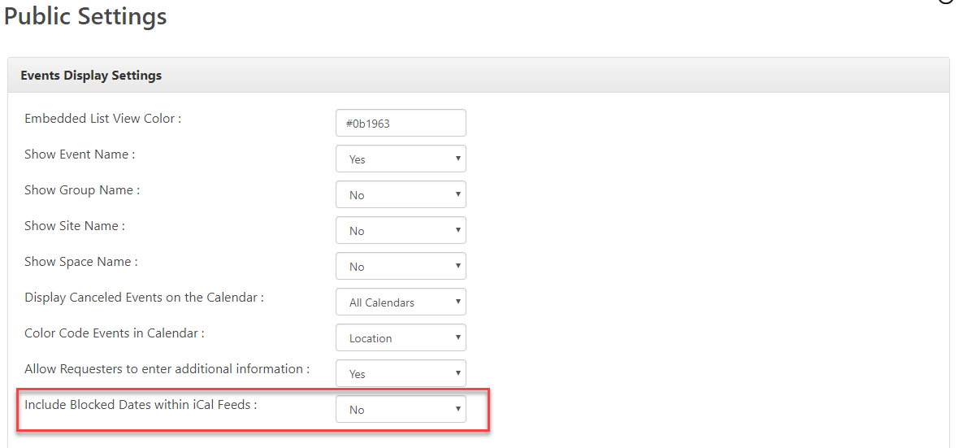Click the Embedded List View Color field

click(401, 123)
